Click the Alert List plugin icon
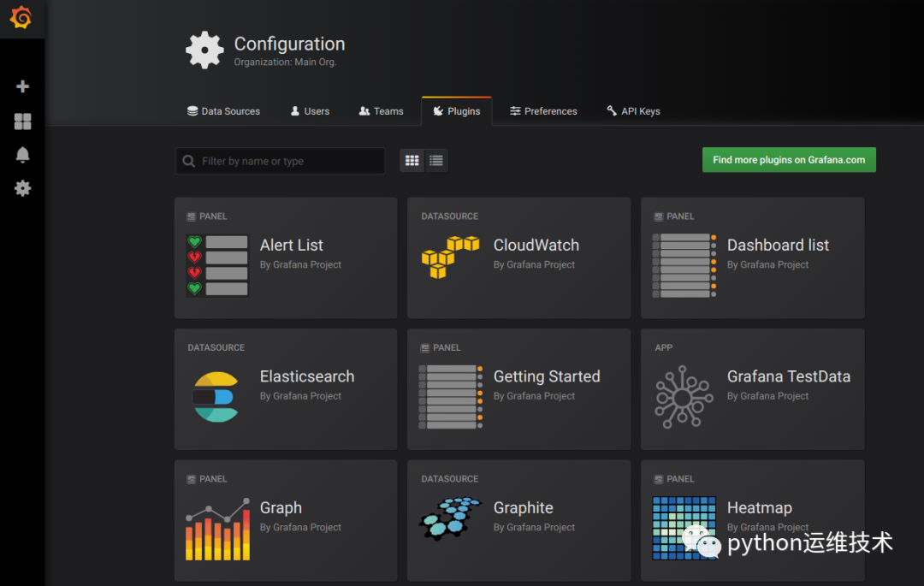 point(217,265)
